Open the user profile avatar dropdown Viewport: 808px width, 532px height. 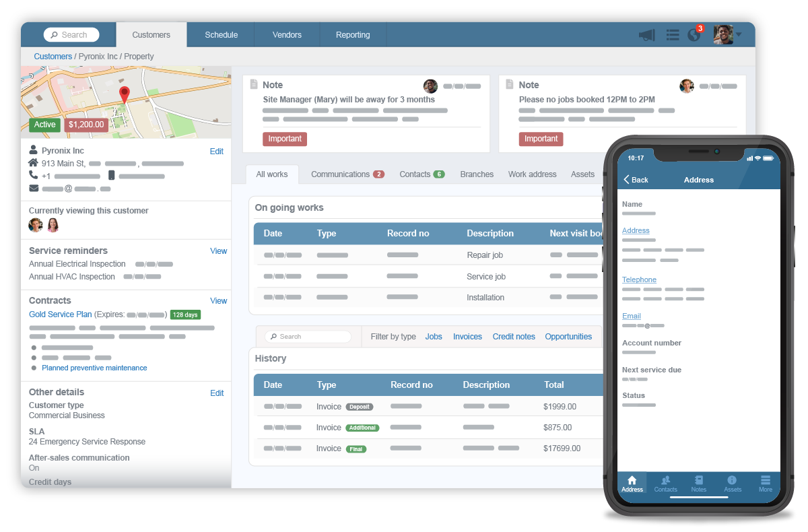click(727, 35)
